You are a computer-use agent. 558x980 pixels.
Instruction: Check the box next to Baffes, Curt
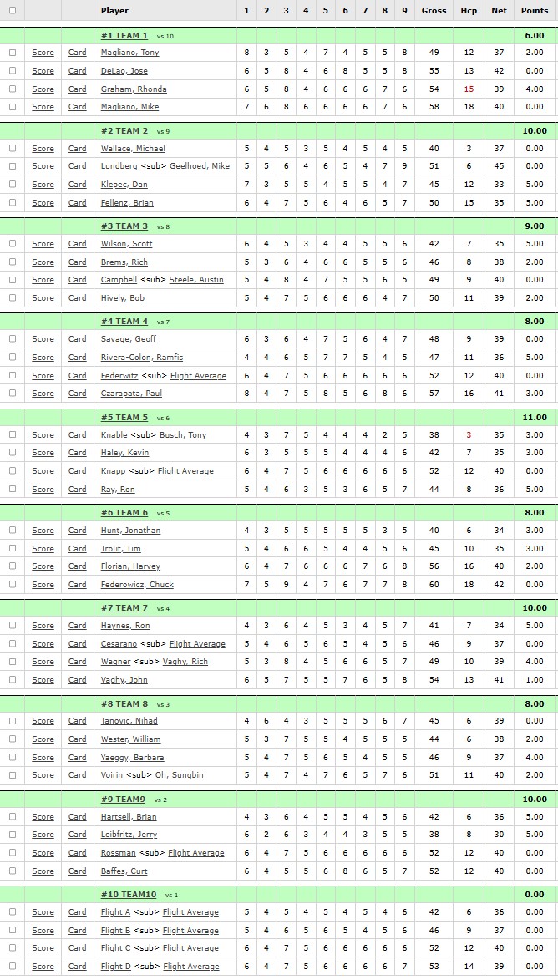coord(13,871)
